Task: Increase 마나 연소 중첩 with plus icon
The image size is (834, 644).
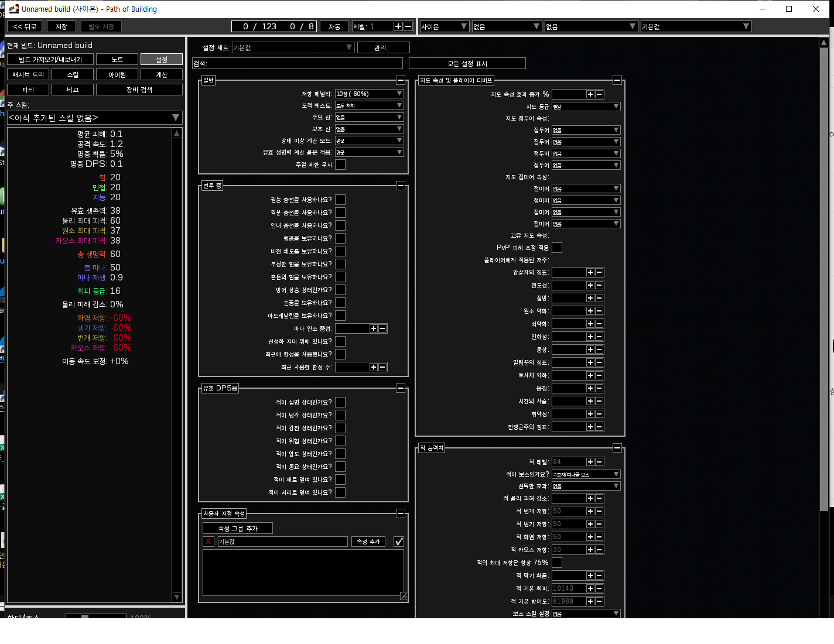Action: 374,328
